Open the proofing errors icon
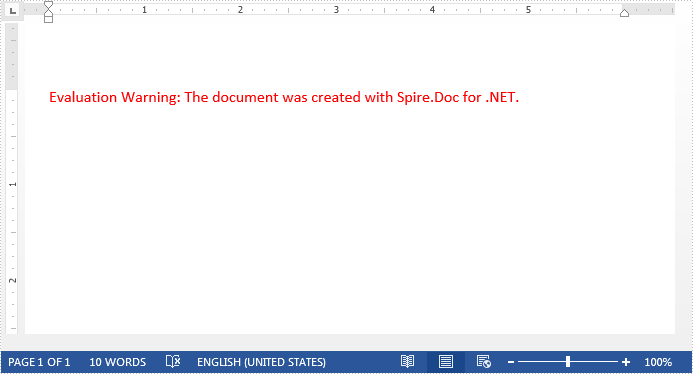Image resolution: width=693 pixels, height=374 pixels. [x=173, y=362]
